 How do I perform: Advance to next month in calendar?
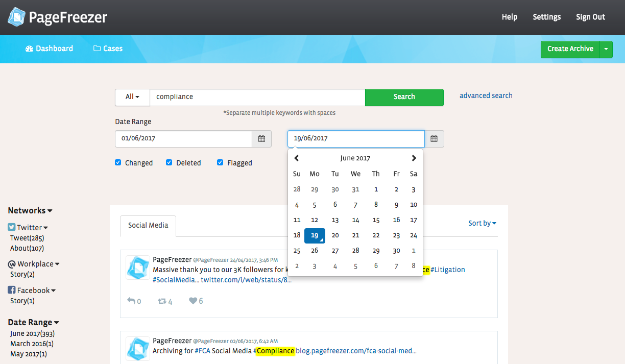click(x=414, y=158)
